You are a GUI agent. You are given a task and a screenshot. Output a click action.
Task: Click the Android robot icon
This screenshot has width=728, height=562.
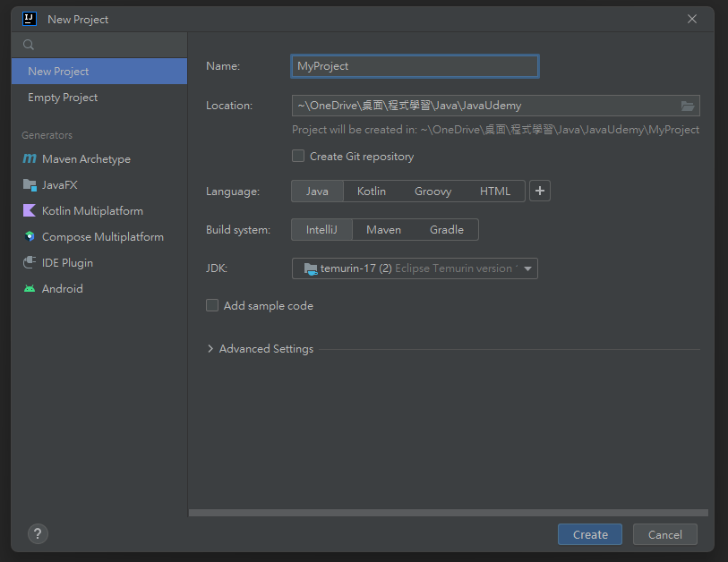[x=30, y=289]
